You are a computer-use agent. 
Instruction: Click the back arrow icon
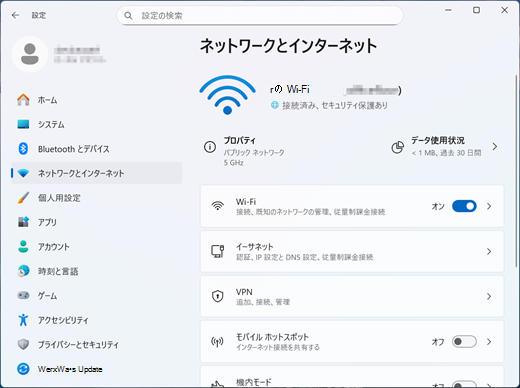(15, 15)
